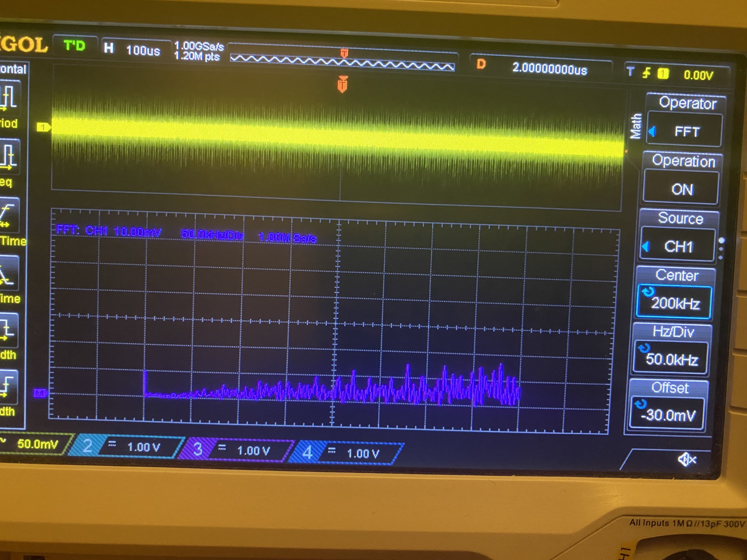Select the Center 200kHz frequency field
Viewport: 747px width, 560px height.
coord(675,302)
